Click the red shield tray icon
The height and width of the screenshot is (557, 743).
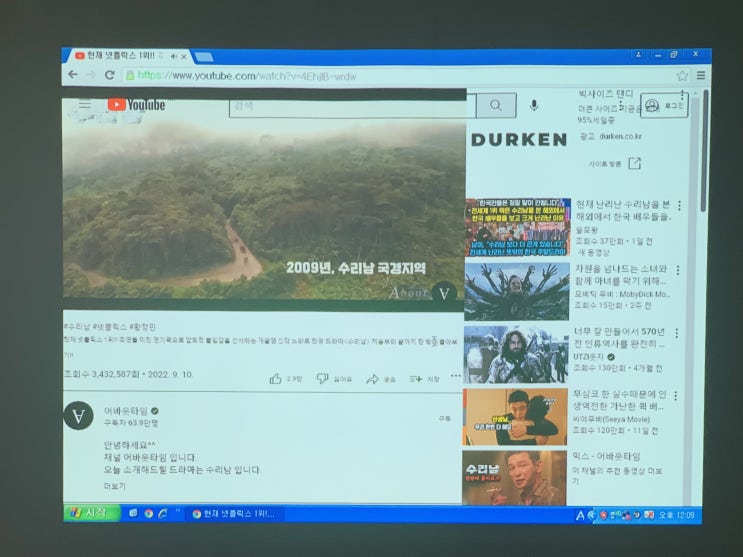(603, 515)
